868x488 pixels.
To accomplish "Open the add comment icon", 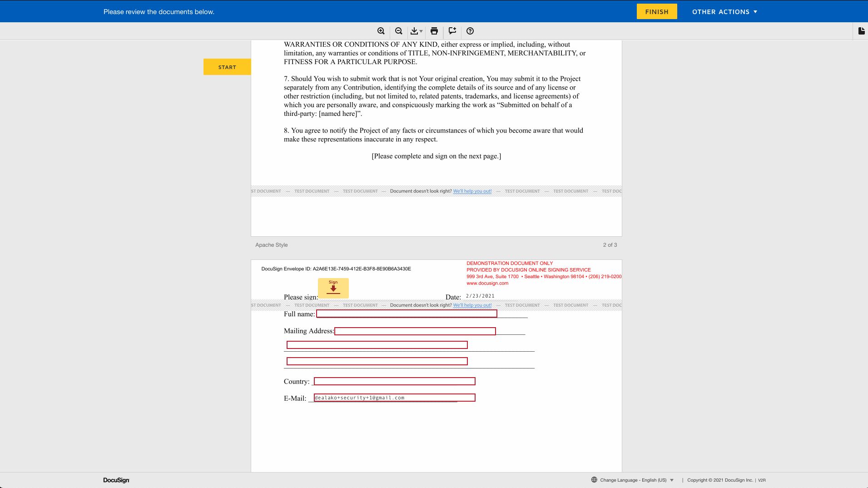I will pyautogui.click(x=452, y=31).
